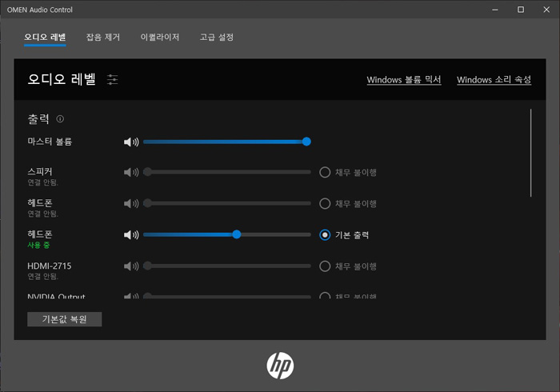560x392 pixels.
Task: Click the HDMI-2715 device label
Action: [50, 266]
